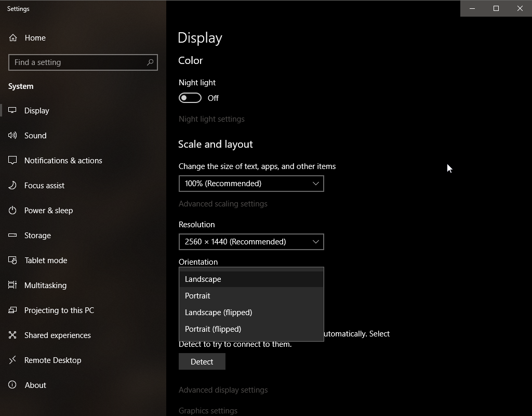Click the Shared experiences icon
The width and height of the screenshot is (532, 416).
(12, 335)
